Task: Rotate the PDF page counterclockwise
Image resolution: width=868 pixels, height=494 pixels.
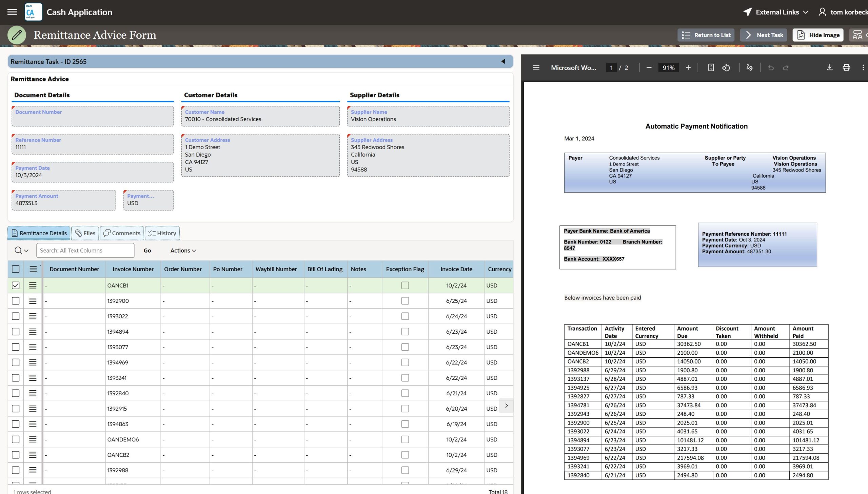Action: (x=726, y=67)
